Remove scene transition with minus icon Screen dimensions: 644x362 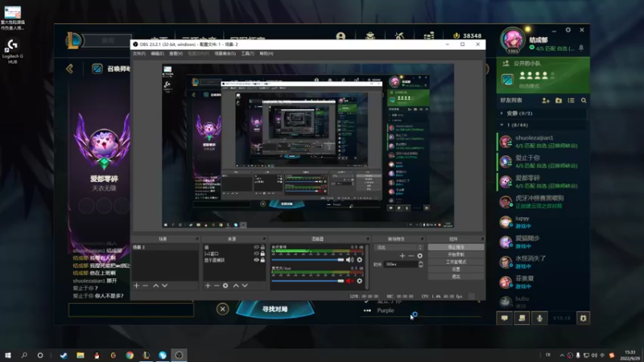pyautogui.click(x=411, y=256)
